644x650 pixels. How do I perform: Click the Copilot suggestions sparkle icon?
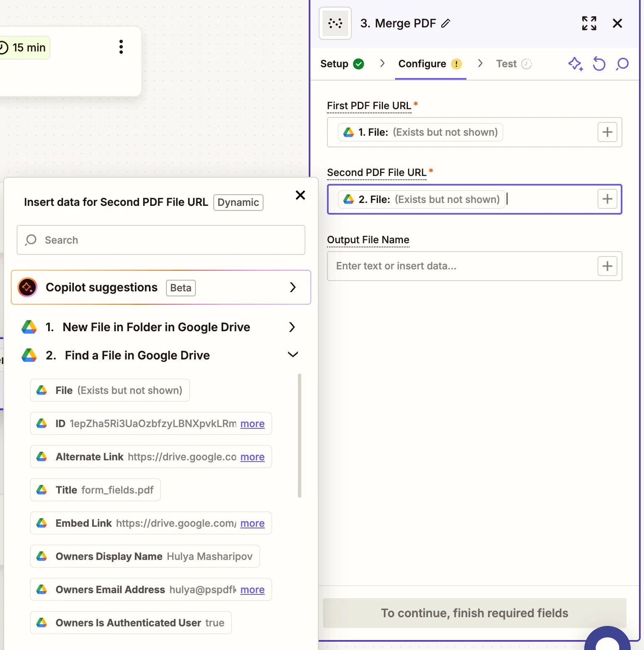[27, 287]
